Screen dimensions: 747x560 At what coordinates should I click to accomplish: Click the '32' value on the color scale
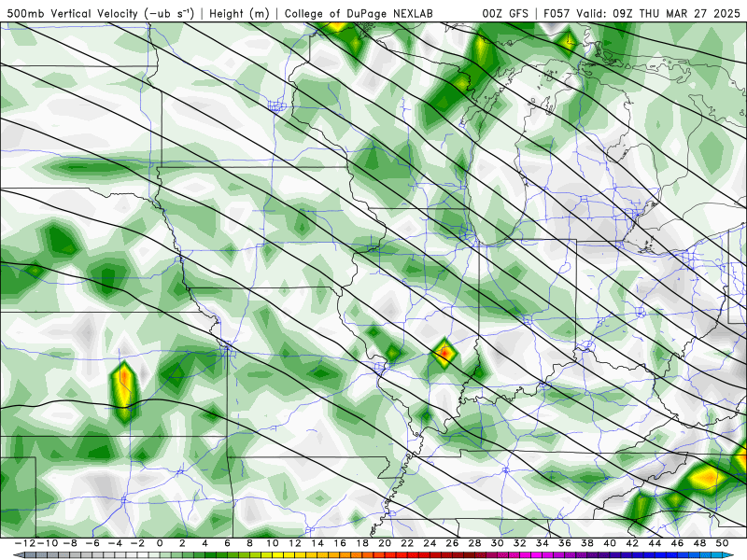tap(520, 543)
